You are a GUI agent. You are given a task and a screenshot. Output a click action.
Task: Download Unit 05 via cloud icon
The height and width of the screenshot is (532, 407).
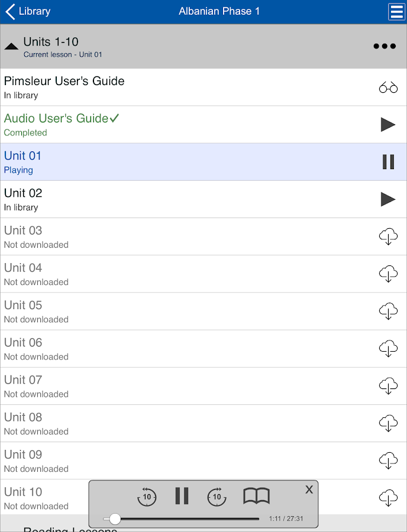click(x=388, y=312)
